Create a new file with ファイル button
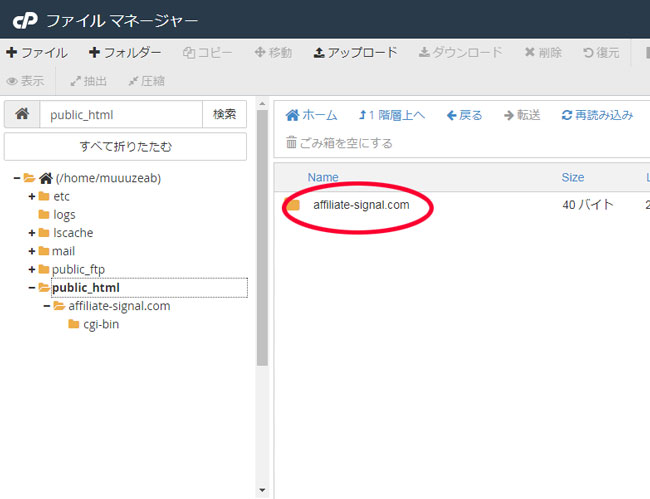 (37, 53)
